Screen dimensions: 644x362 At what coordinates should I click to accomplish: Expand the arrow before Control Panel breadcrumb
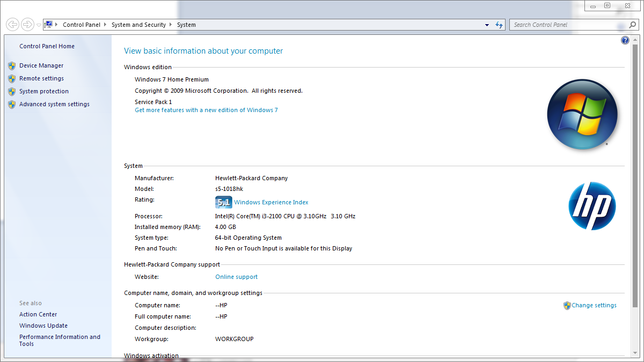(x=56, y=25)
